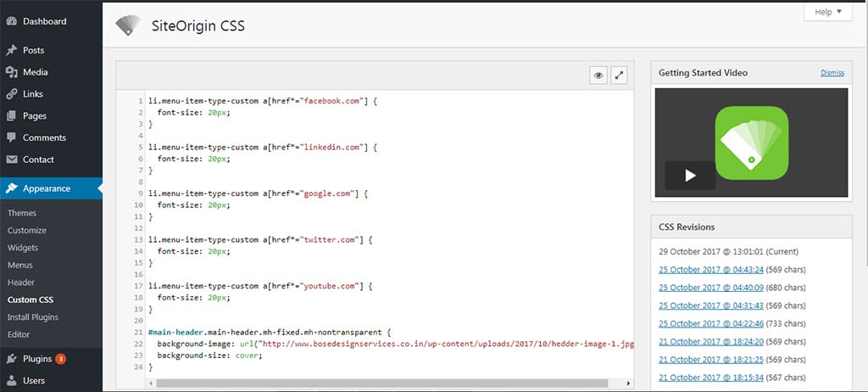Toggle the visual editor eye button

tap(598, 76)
